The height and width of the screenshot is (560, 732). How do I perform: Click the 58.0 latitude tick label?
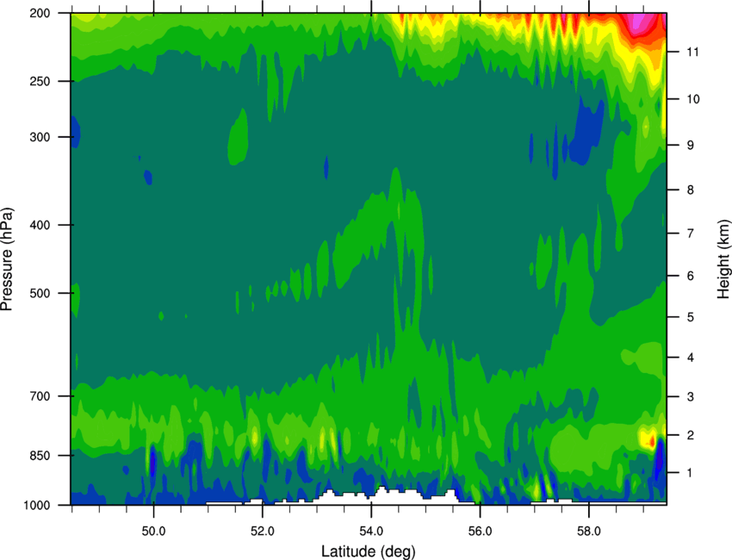(x=589, y=531)
